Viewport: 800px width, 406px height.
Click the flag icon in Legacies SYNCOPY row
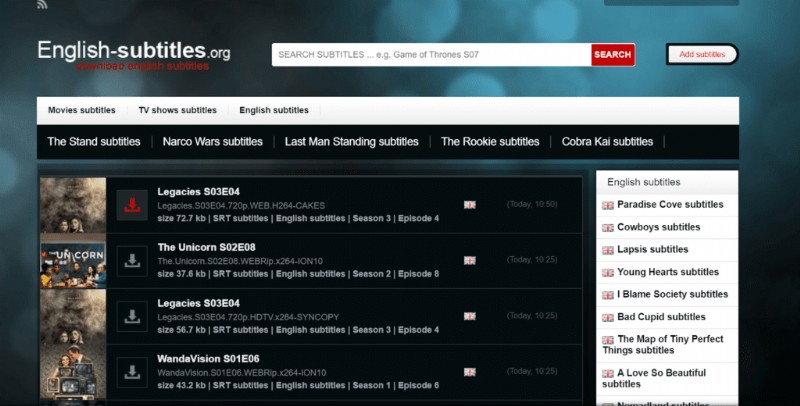[x=470, y=316]
